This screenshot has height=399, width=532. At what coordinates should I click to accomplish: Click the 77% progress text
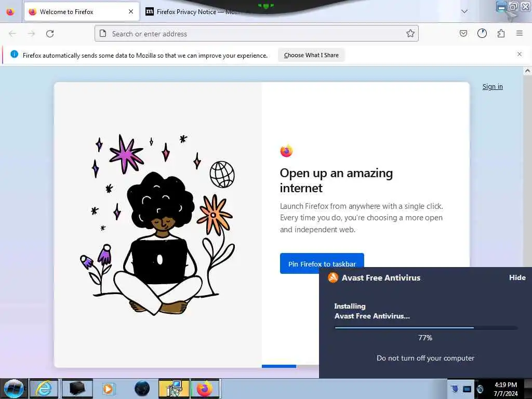click(425, 338)
